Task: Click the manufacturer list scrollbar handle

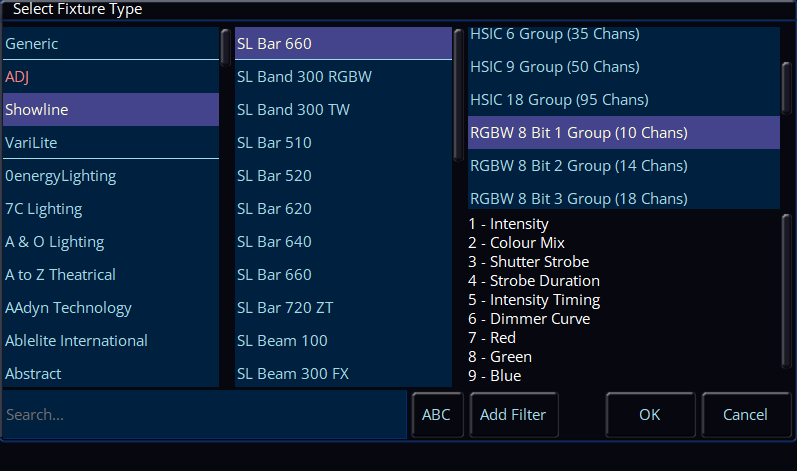Action: (x=226, y=48)
